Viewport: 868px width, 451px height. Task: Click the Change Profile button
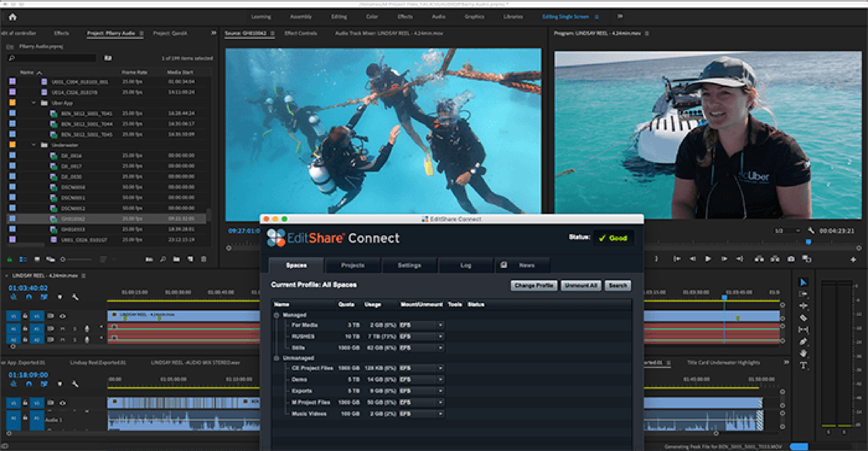tap(534, 286)
